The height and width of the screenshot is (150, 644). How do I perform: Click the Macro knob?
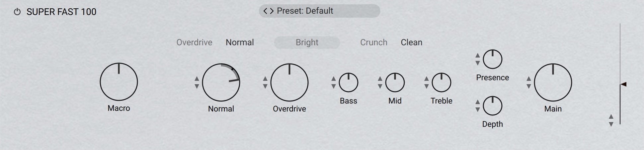point(119,82)
